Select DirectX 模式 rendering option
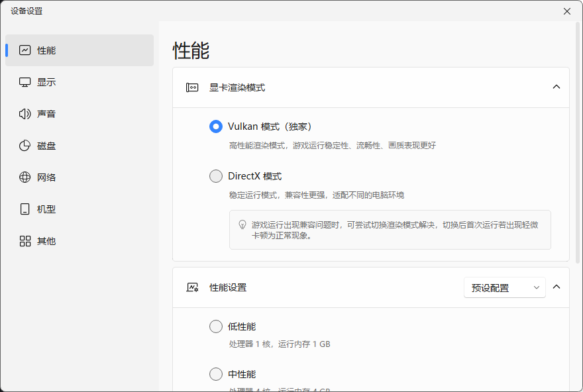 215,176
